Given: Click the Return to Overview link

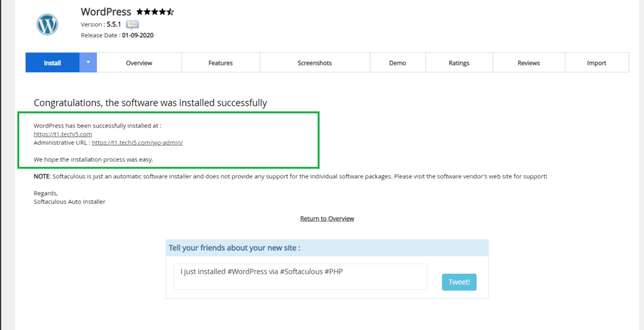Looking at the screenshot, I should point(327,219).
